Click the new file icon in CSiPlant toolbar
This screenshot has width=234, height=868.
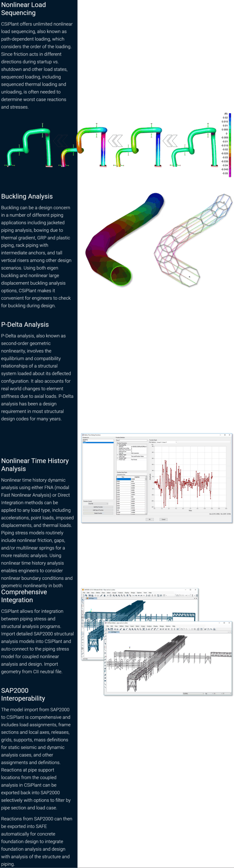[106, 629]
